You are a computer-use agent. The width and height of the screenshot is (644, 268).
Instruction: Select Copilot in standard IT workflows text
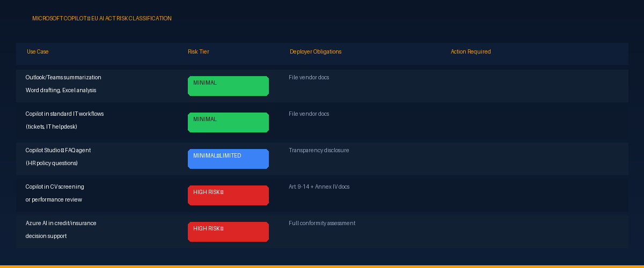pos(65,114)
